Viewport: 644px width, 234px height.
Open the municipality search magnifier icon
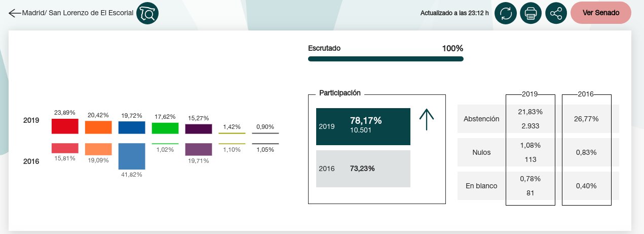(147, 13)
